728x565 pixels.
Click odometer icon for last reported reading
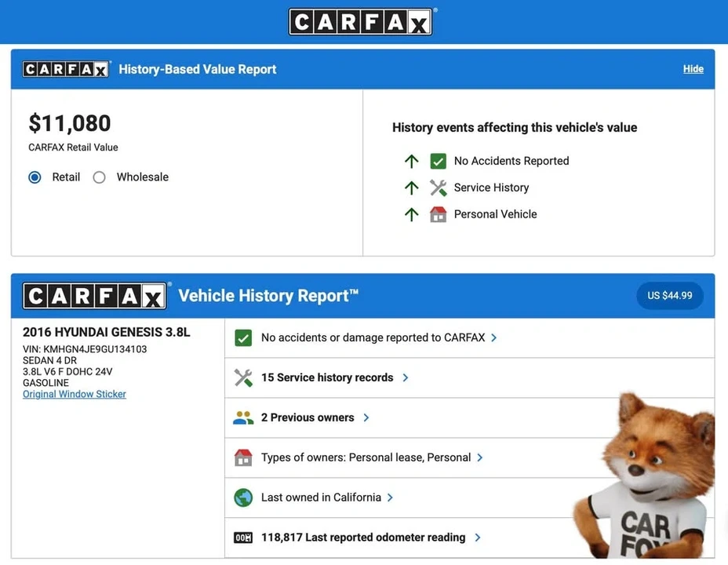243,538
